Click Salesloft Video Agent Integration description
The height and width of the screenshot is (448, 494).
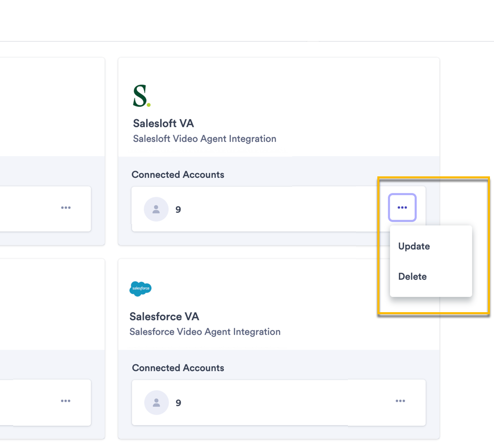point(204,139)
